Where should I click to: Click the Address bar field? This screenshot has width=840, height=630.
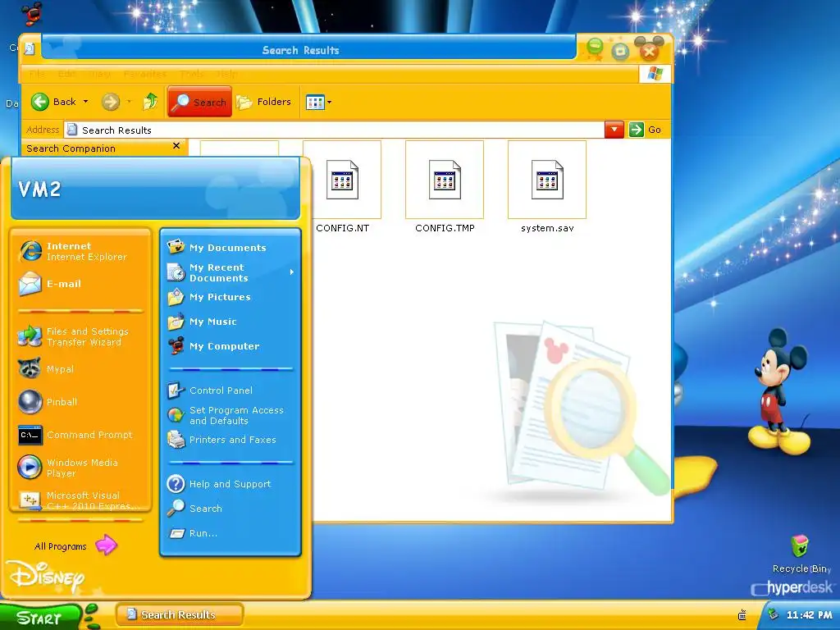point(335,130)
